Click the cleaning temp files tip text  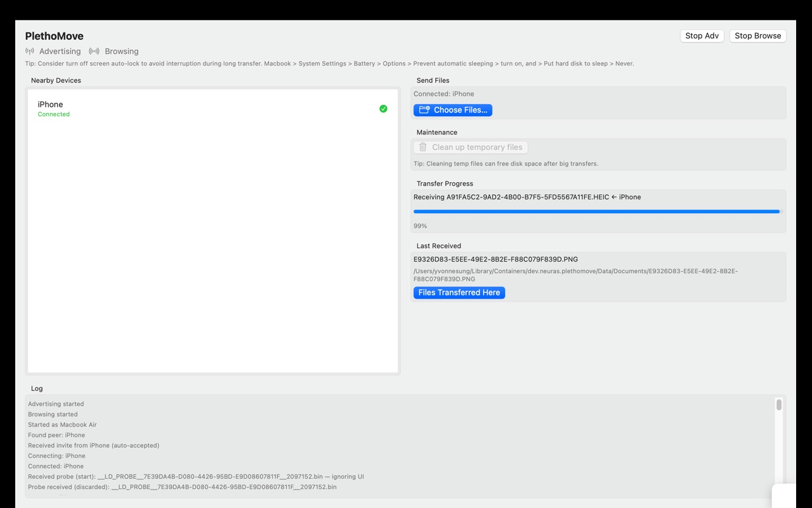[506, 164]
